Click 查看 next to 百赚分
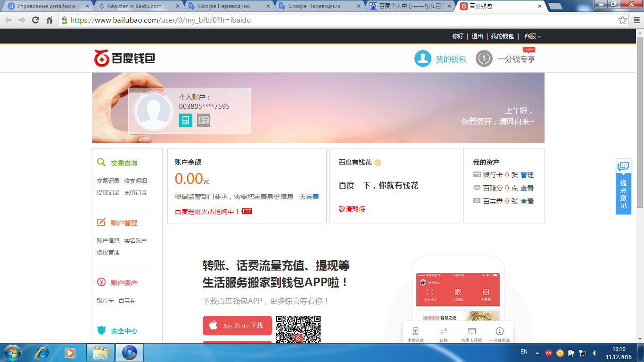 pyautogui.click(x=527, y=188)
